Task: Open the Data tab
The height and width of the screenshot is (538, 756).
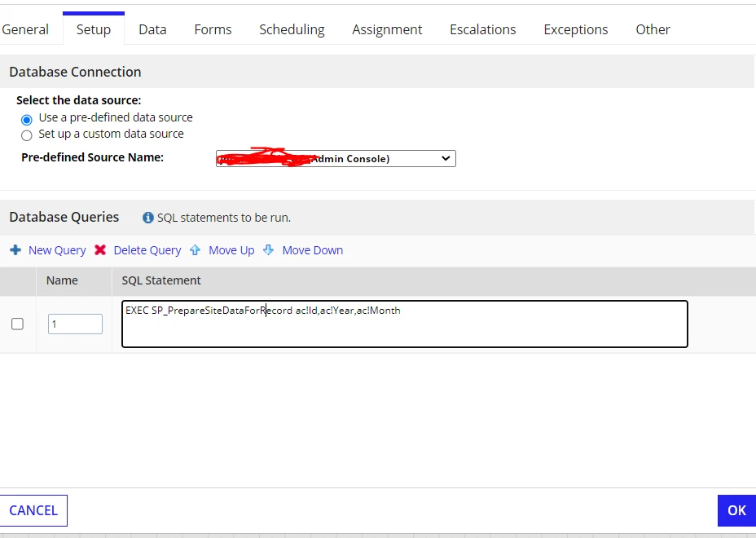Action: (x=152, y=29)
